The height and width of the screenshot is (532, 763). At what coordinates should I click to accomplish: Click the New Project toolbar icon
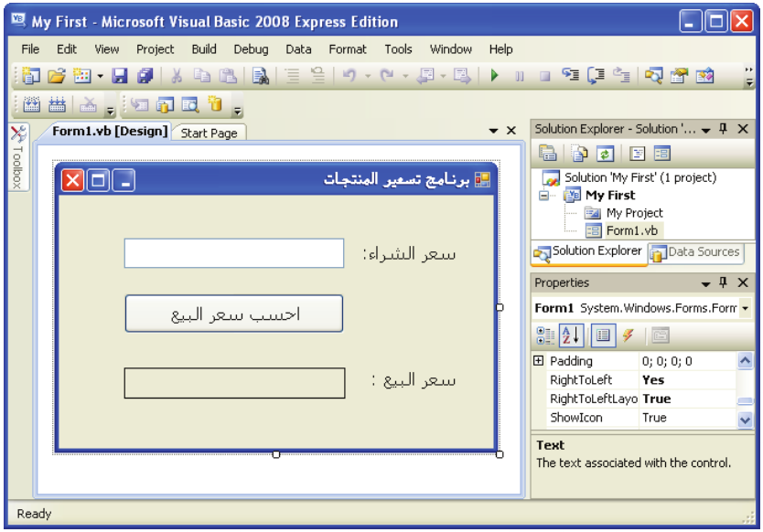31,75
